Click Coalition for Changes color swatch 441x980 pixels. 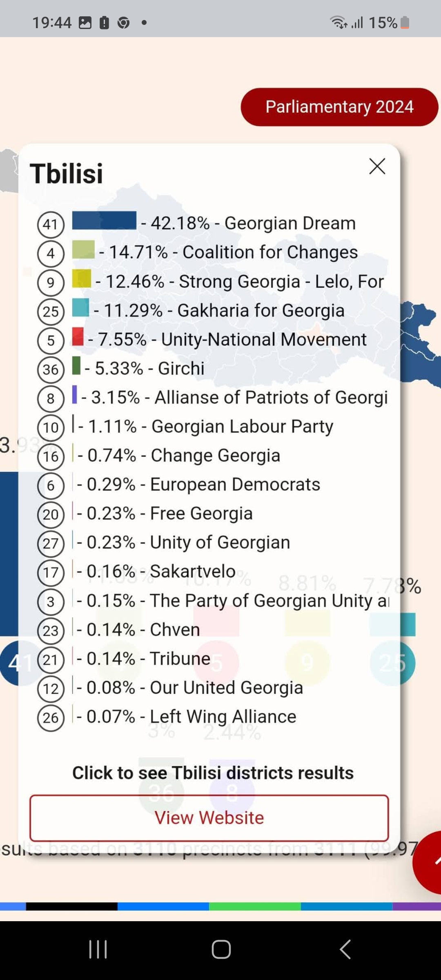click(83, 249)
